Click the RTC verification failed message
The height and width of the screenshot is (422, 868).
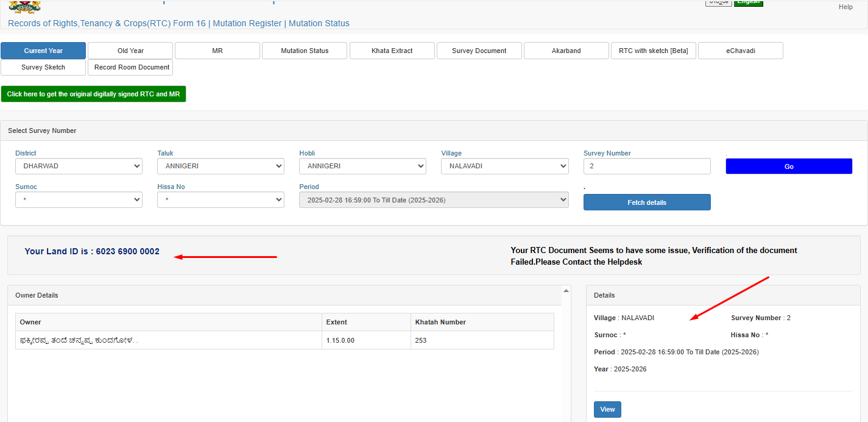654,256
